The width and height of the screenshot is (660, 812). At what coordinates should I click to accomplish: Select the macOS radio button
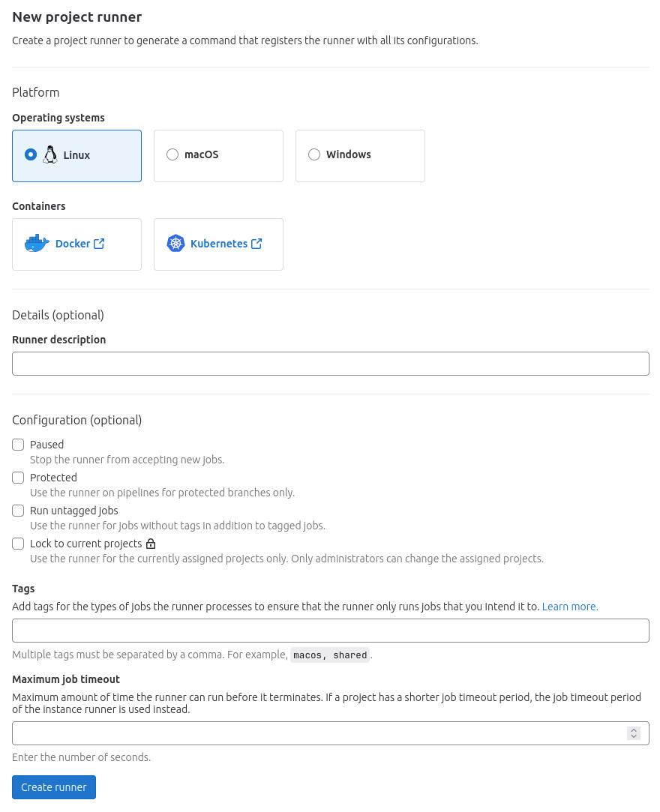point(172,154)
